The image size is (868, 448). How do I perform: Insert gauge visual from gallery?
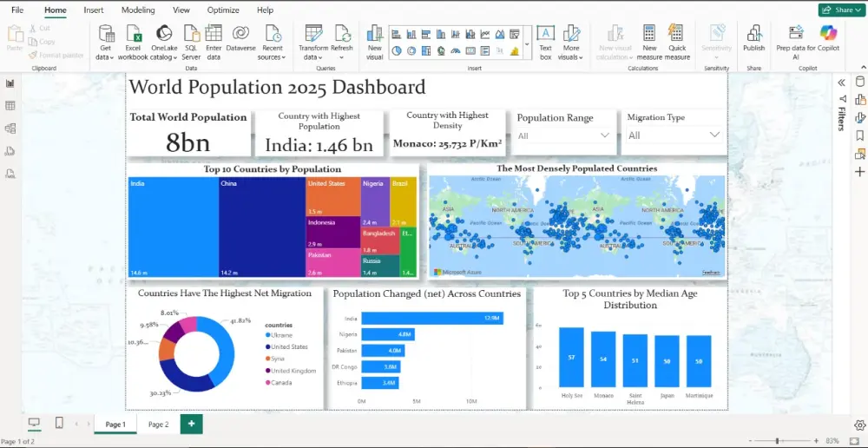coord(456,51)
